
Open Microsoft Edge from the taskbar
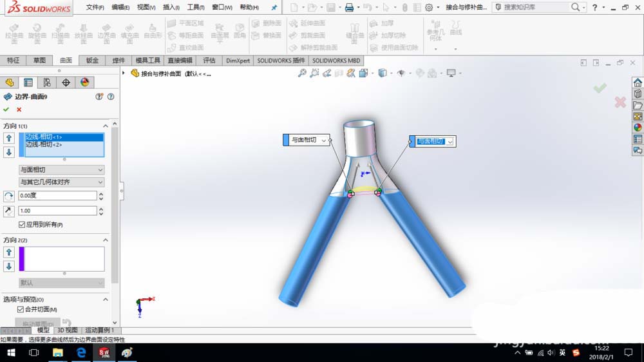81,352
